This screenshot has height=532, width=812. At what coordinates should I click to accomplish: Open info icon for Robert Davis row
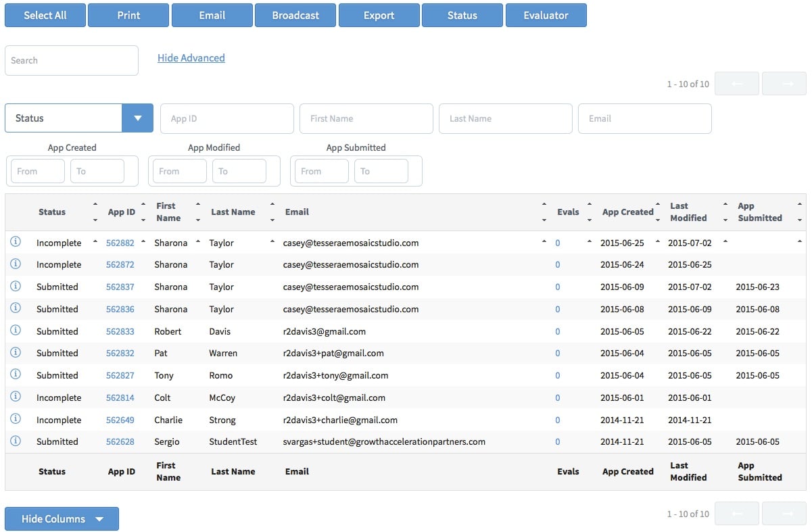16,331
